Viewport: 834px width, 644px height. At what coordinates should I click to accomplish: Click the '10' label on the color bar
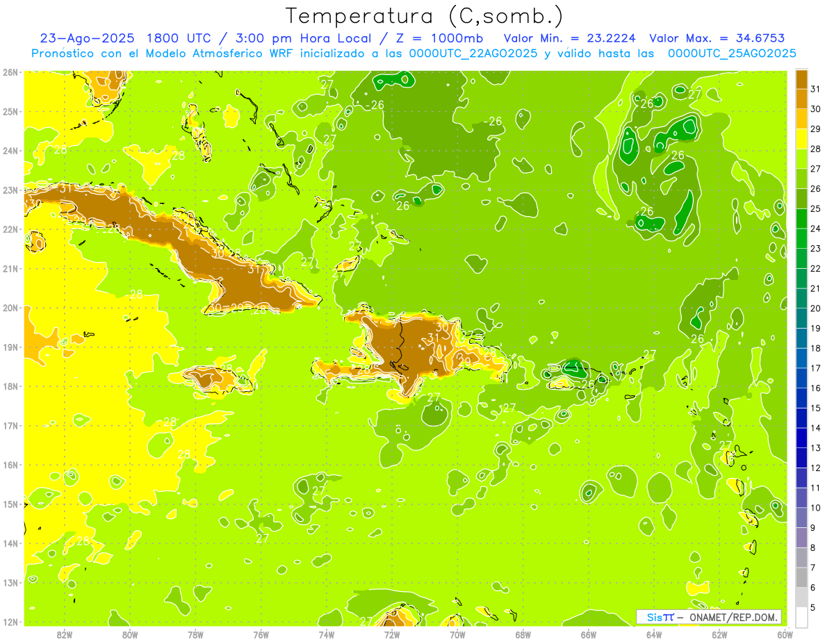816,508
